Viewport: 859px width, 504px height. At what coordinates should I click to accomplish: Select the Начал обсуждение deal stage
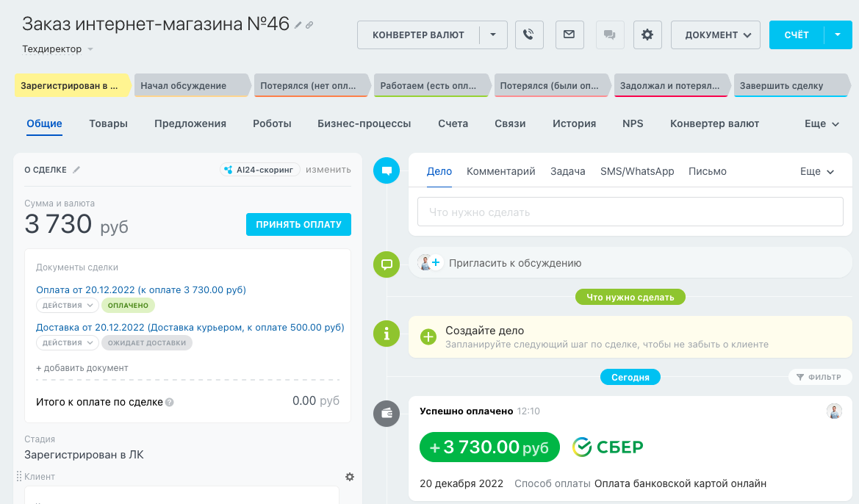coord(190,85)
